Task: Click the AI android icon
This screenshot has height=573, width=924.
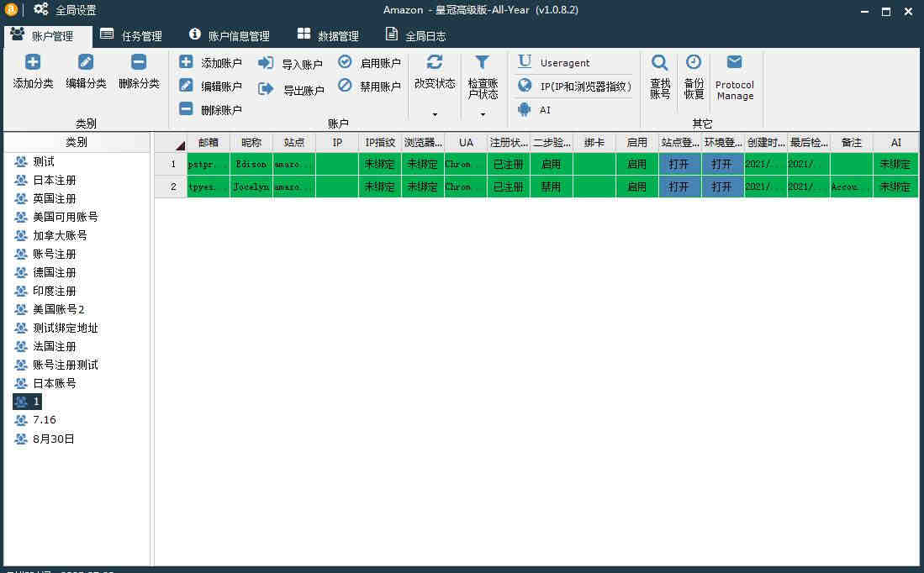Action: (525, 109)
